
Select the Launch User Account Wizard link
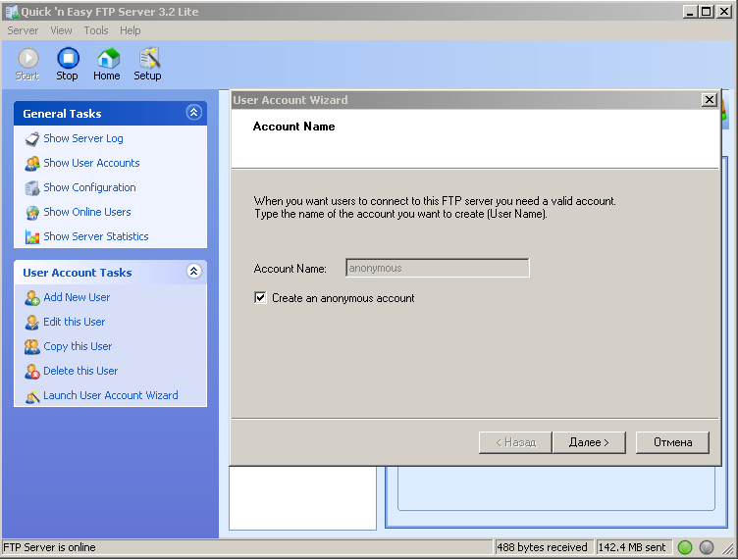[x=111, y=395]
